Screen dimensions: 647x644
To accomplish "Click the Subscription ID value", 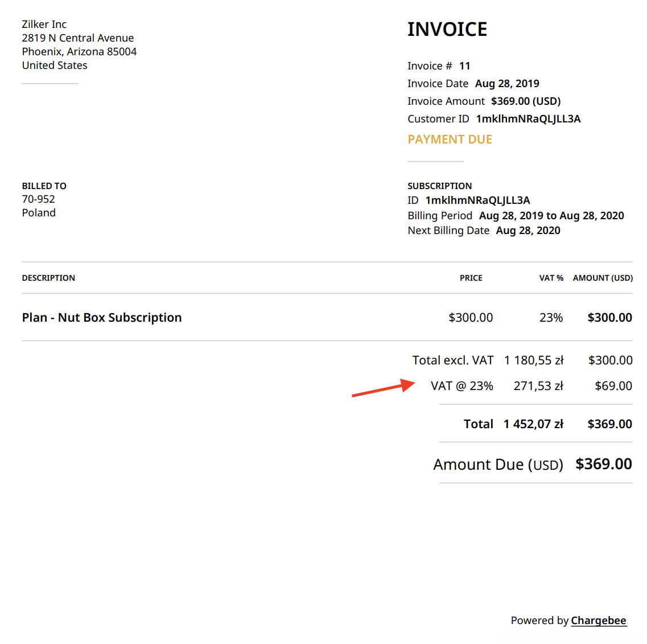I will click(x=477, y=200).
